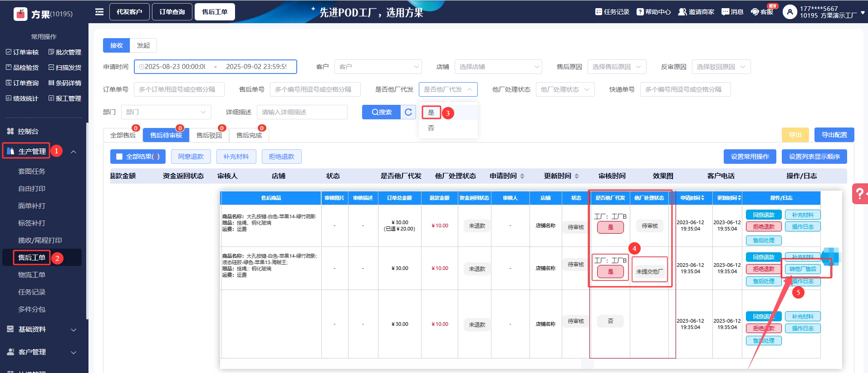The width and height of the screenshot is (868, 373).
Task: Click the 订单单号 input field
Action: click(179, 89)
